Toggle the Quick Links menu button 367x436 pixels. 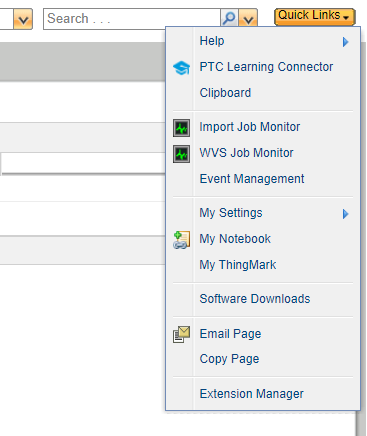point(314,16)
